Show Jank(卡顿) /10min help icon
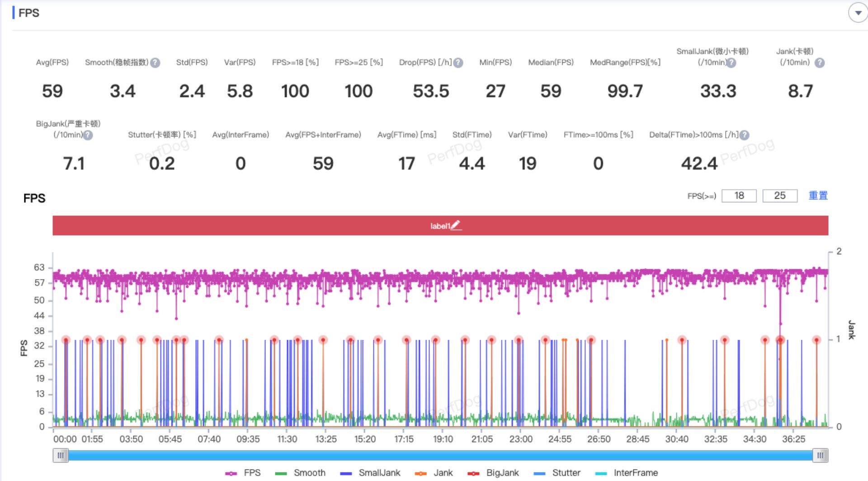The width and height of the screenshot is (868, 481). [x=819, y=63]
